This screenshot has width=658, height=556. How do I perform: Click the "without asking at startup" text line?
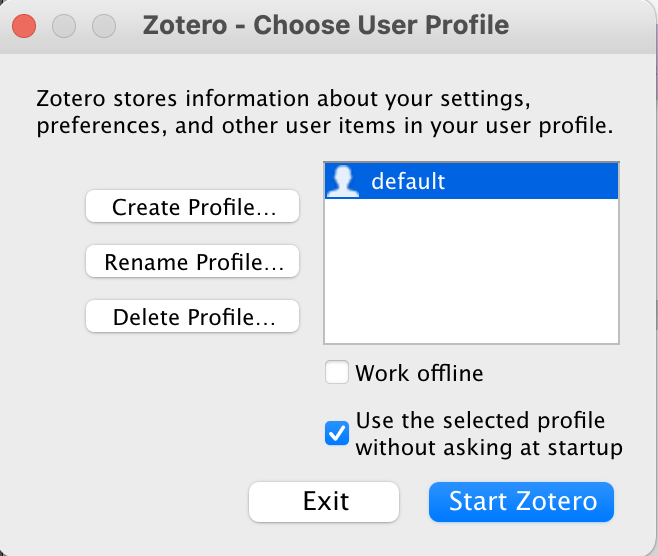pos(489,447)
